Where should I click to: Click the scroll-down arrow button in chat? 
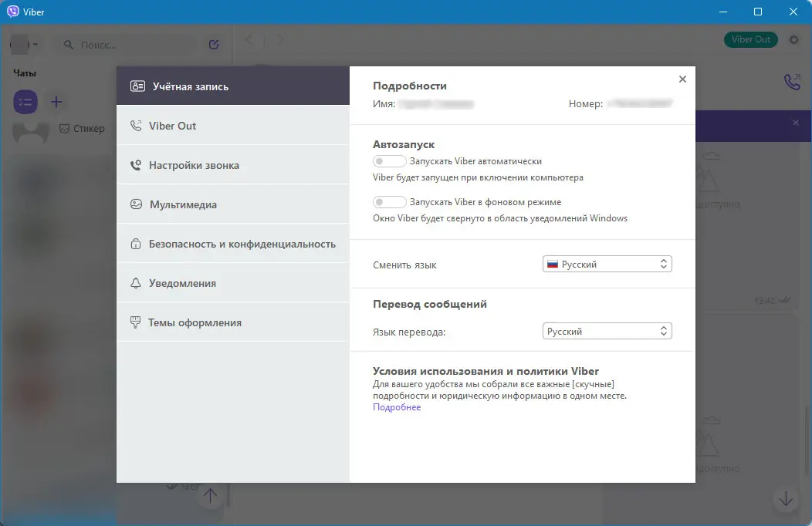pyautogui.click(x=786, y=499)
